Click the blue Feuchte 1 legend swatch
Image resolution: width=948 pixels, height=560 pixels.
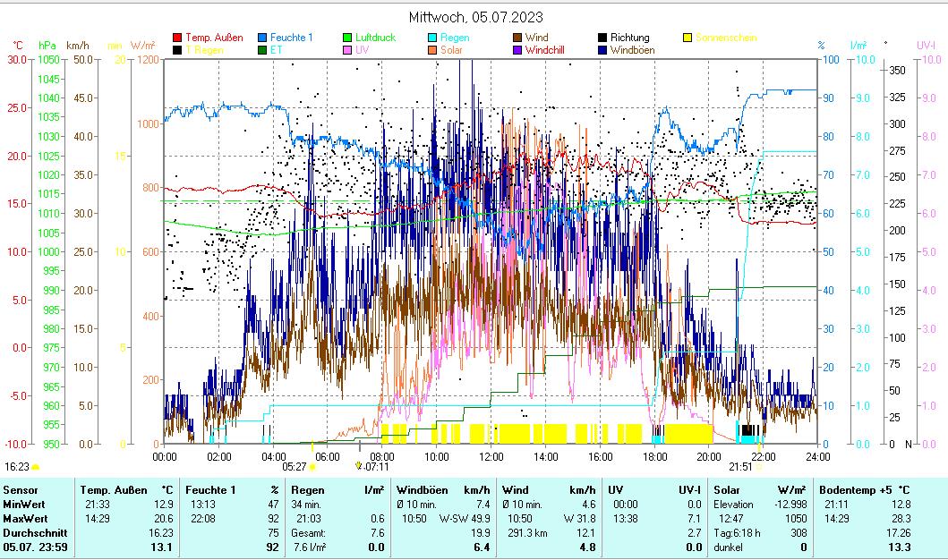pos(263,38)
